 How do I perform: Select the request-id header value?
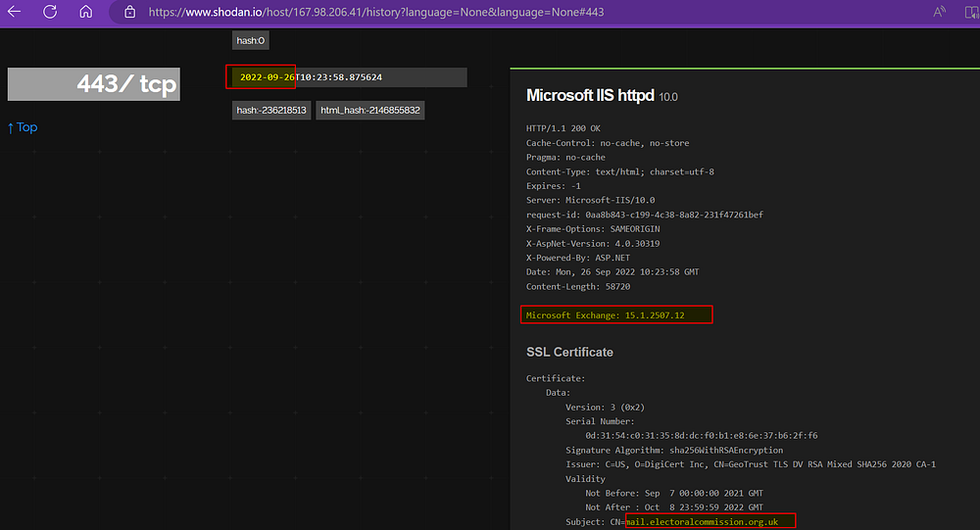tap(674, 215)
